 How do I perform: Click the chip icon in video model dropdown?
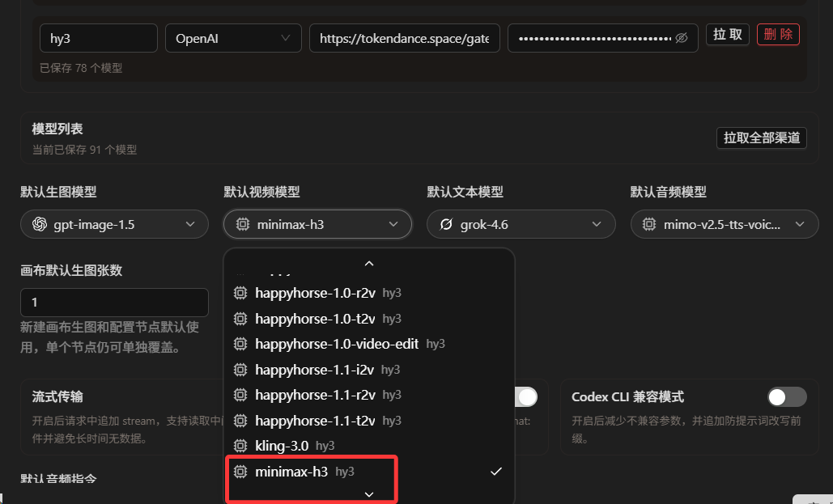[x=243, y=224]
